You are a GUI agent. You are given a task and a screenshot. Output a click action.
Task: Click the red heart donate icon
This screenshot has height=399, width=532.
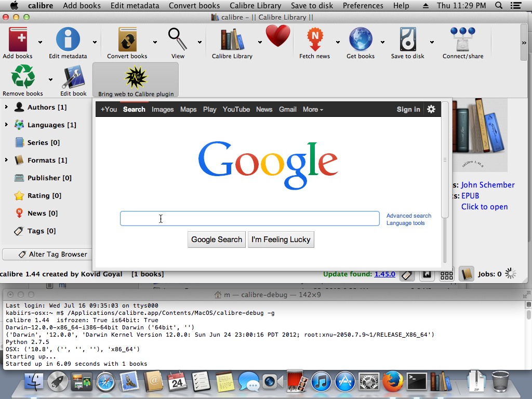[278, 36]
